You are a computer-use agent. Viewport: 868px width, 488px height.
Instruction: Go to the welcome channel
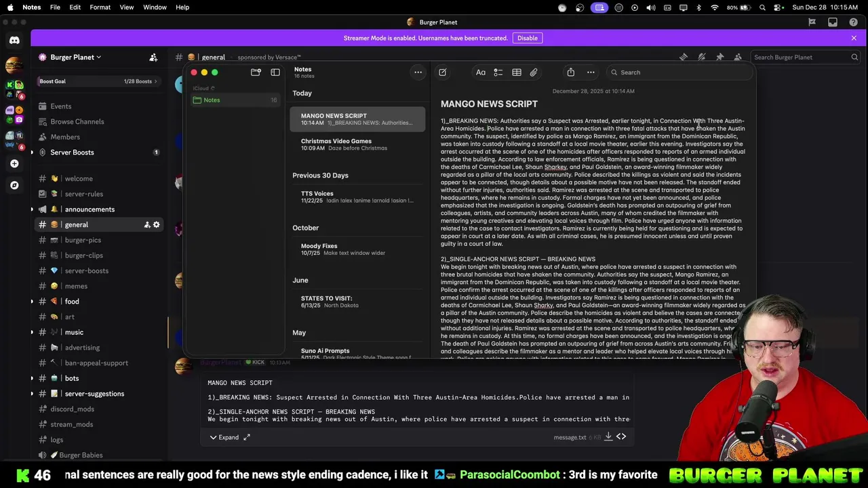(x=99, y=179)
